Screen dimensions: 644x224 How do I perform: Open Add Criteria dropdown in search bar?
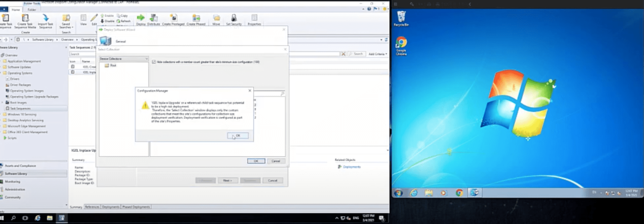(x=378, y=54)
